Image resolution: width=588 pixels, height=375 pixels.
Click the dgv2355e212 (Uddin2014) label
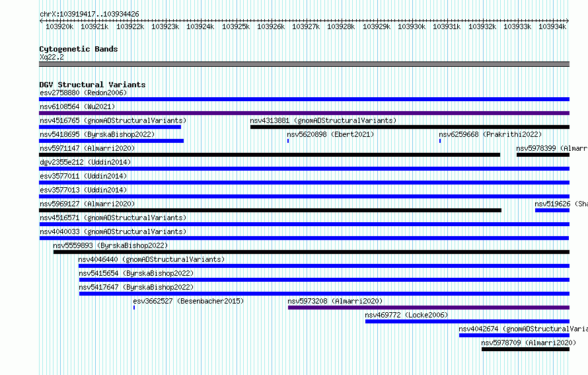click(85, 162)
